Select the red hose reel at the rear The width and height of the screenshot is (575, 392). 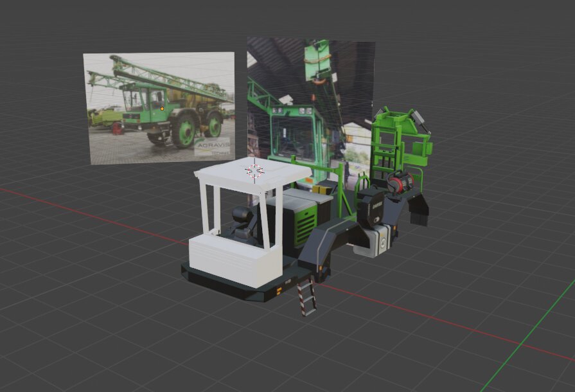pyautogui.click(x=400, y=183)
